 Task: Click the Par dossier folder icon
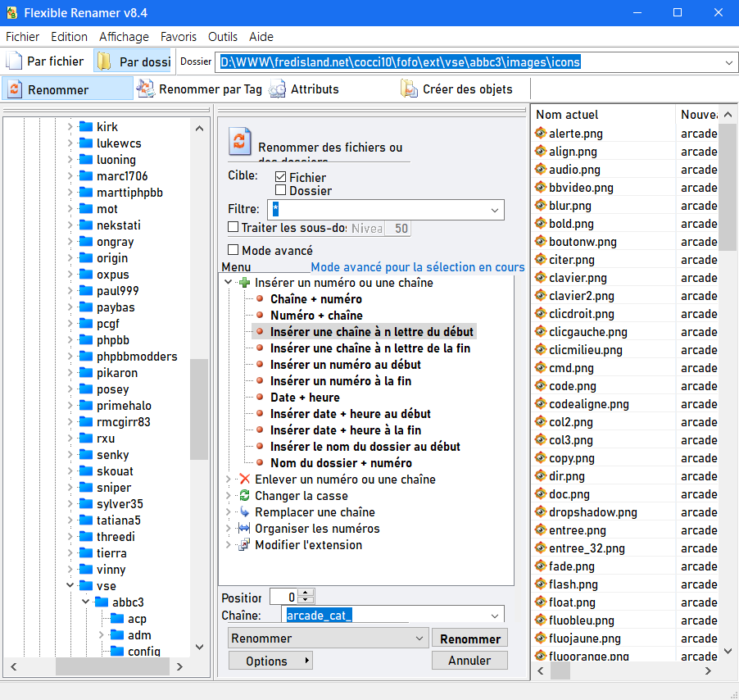104,61
